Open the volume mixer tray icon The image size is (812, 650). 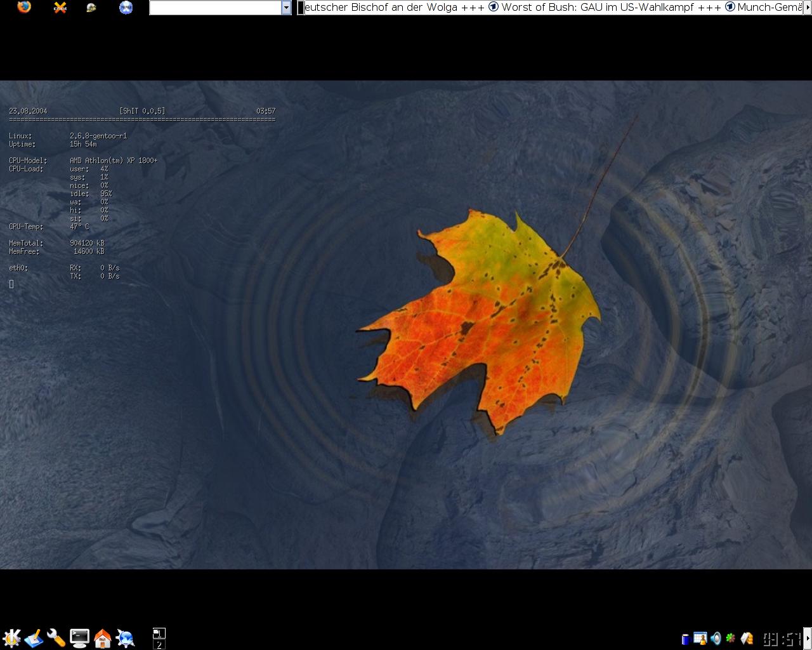coord(716,639)
